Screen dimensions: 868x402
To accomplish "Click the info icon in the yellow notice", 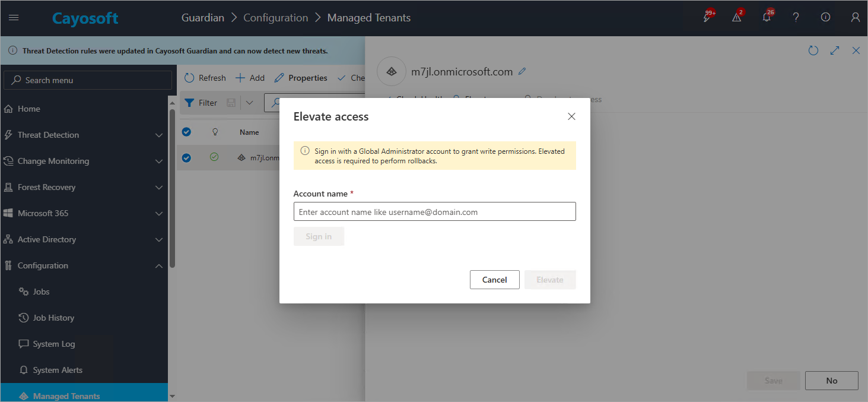I will (x=305, y=151).
